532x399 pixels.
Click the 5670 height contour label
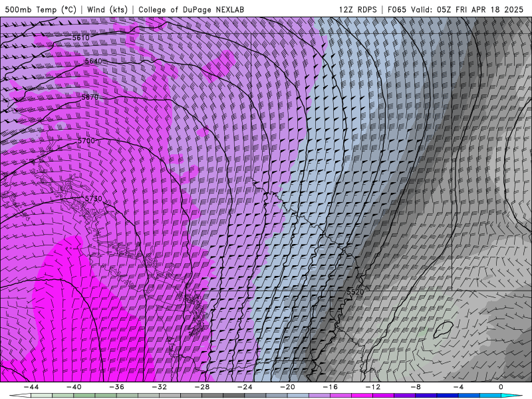pyautogui.click(x=90, y=97)
